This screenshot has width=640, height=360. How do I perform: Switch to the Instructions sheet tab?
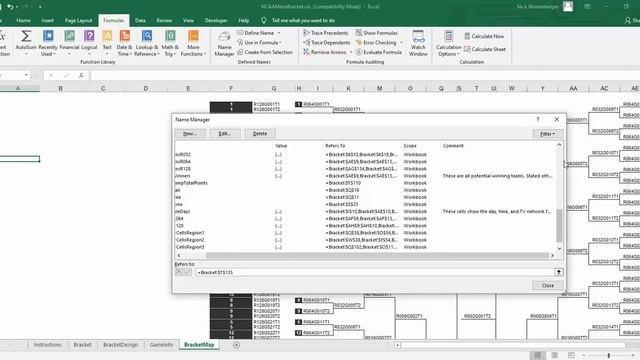pos(47,345)
